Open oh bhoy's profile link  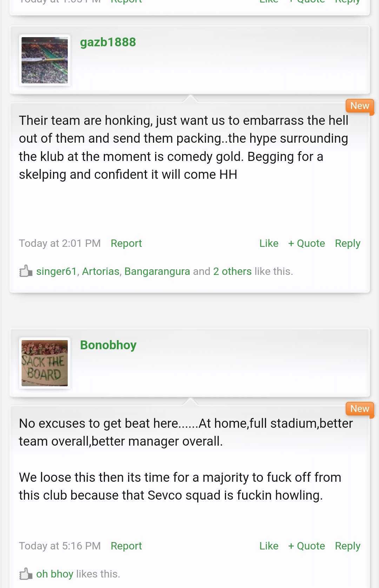(55, 574)
